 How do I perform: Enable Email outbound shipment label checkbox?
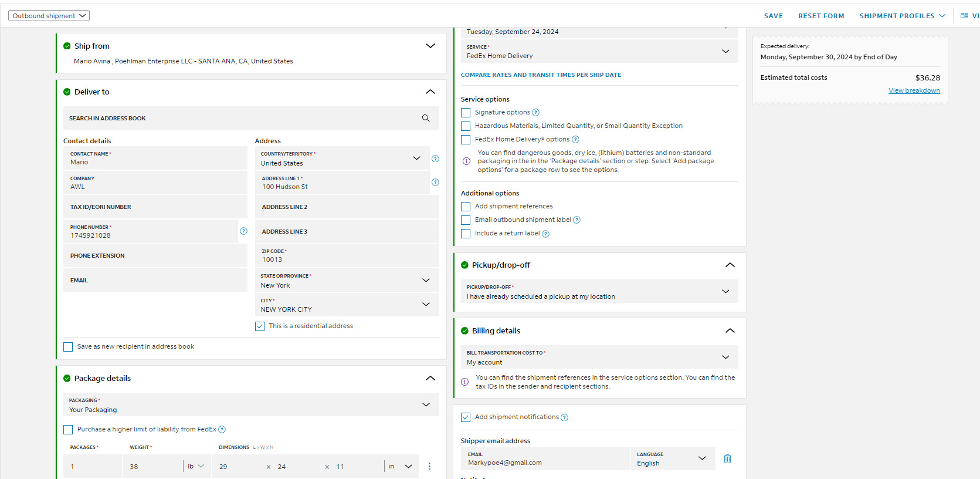(466, 220)
